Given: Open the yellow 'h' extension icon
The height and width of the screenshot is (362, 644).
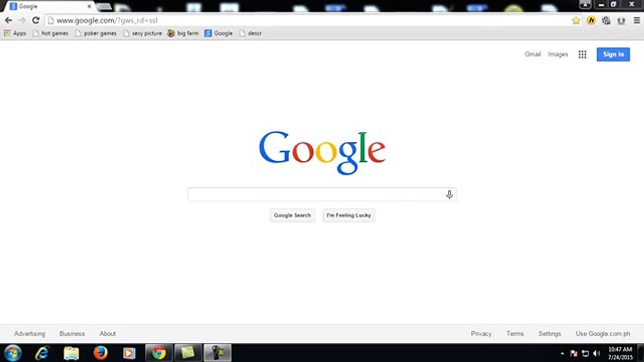Looking at the screenshot, I should point(591,21).
